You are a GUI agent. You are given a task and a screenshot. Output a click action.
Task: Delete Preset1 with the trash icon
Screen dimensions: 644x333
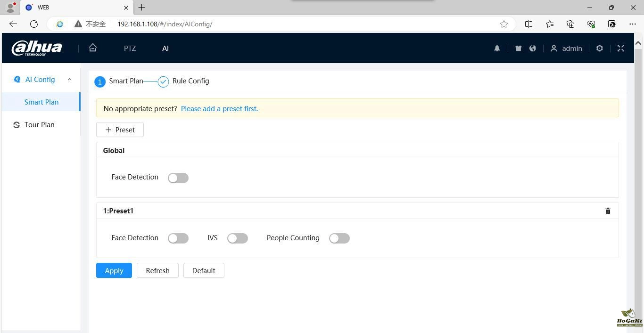[x=608, y=211]
